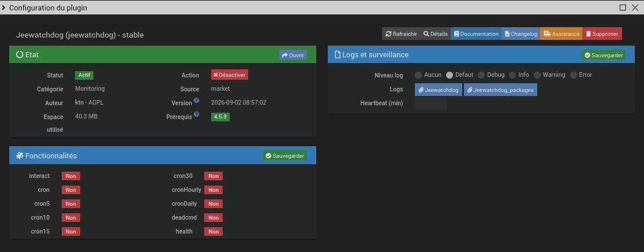644x252 pixels.
Task: Click the version date 2026-09-02 08:57:02
Action: pos(239,102)
